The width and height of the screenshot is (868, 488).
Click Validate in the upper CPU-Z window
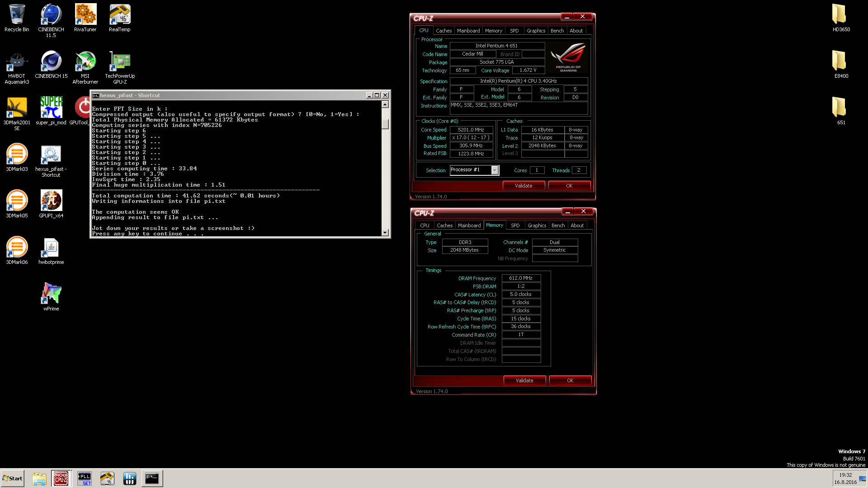click(x=524, y=186)
